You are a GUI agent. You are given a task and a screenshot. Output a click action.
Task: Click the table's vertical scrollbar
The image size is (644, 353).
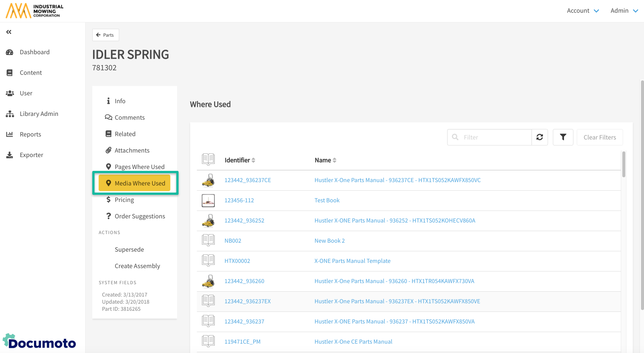(x=623, y=165)
